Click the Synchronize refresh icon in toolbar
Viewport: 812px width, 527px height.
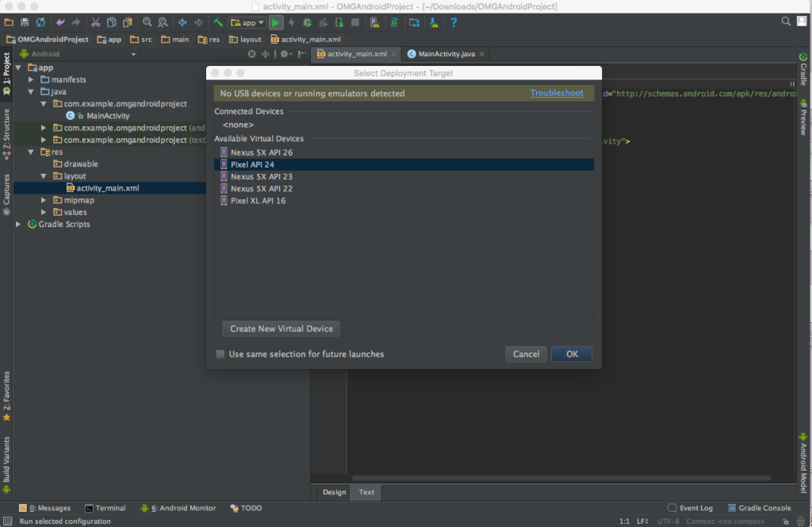[x=40, y=22]
